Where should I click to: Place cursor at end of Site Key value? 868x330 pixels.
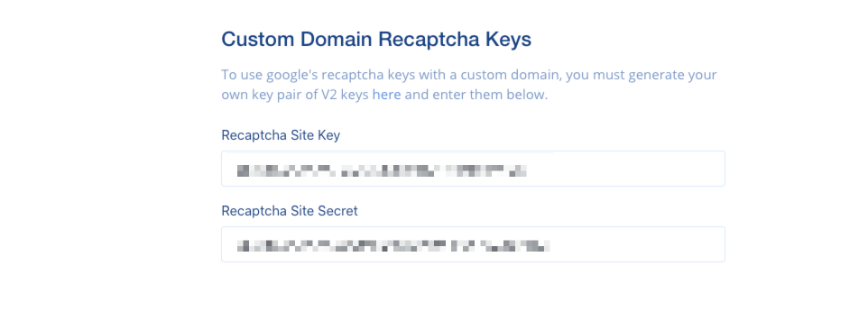coord(526,170)
